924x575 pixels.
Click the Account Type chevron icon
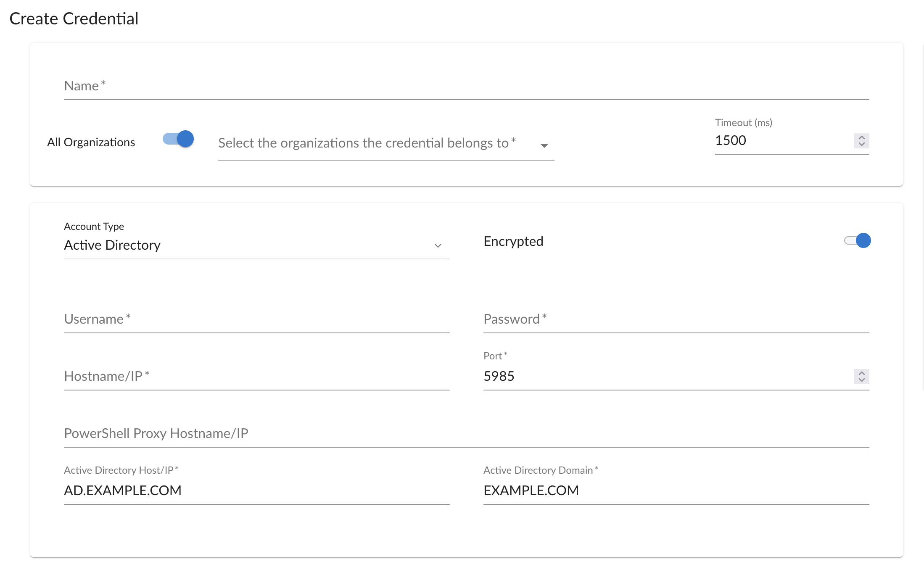[x=438, y=245]
